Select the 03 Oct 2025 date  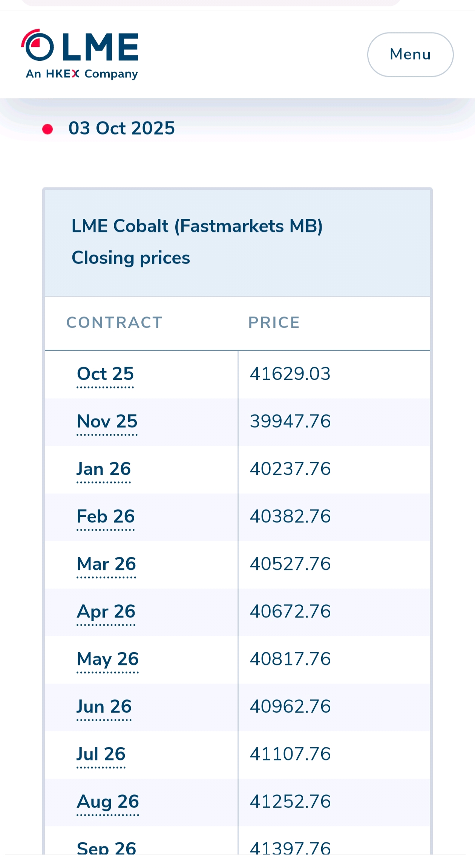(121, 128)
